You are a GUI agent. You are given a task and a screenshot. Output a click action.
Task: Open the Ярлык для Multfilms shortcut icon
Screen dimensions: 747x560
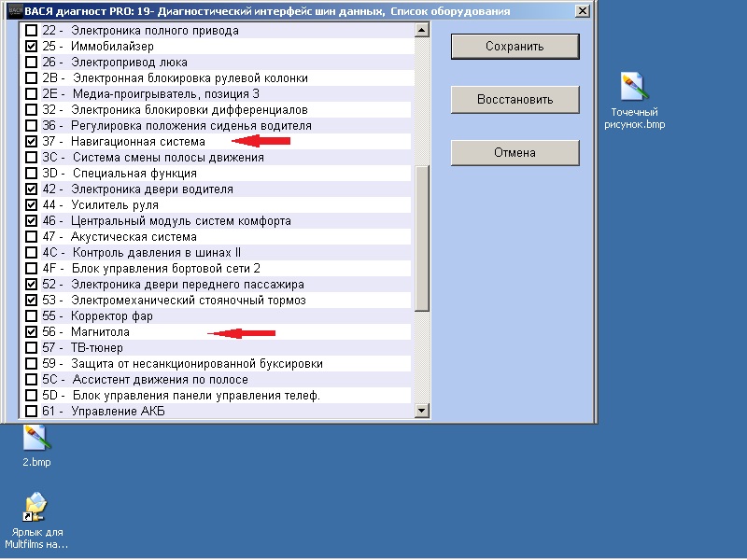pos(36,508)
